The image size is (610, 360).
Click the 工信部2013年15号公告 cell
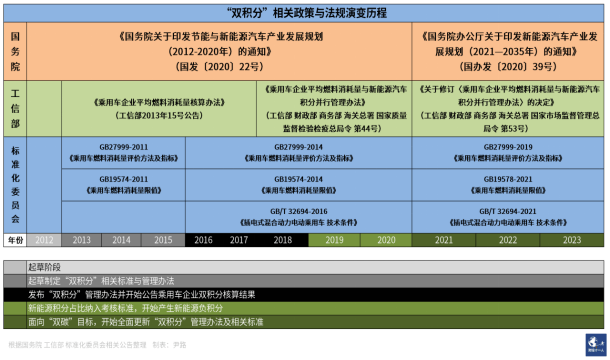(x=159, y=109)
